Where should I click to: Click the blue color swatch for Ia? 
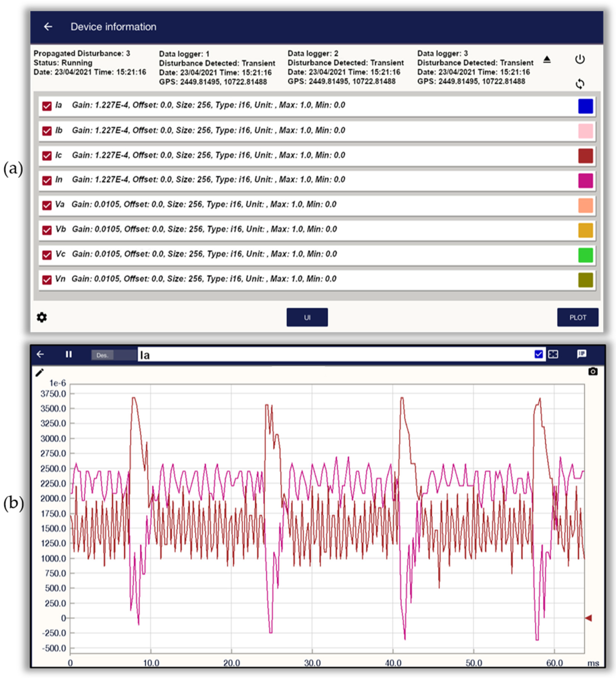pos(586,106)
